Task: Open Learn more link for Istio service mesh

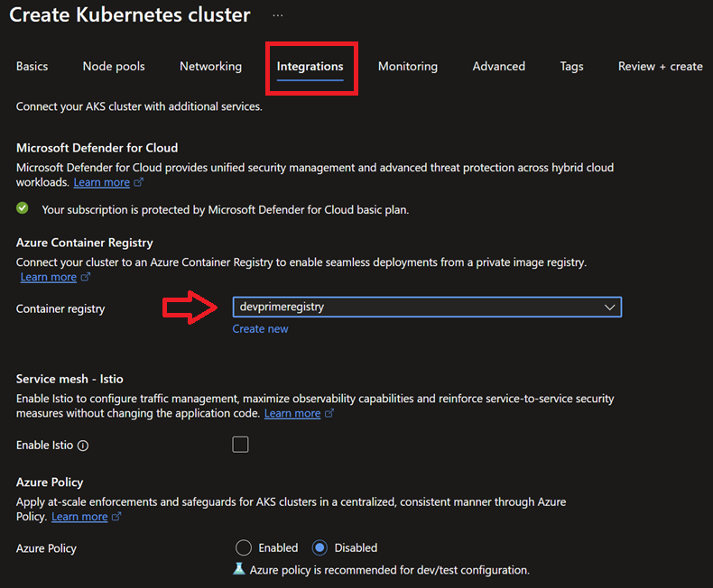Action: click(x=292, y=413)
